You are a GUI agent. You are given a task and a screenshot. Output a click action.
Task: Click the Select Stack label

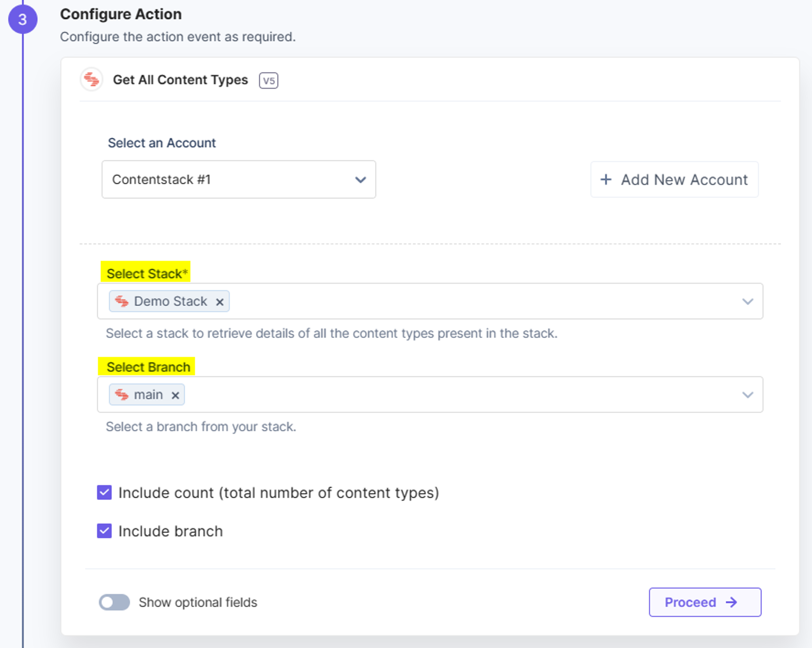[147, 274]
